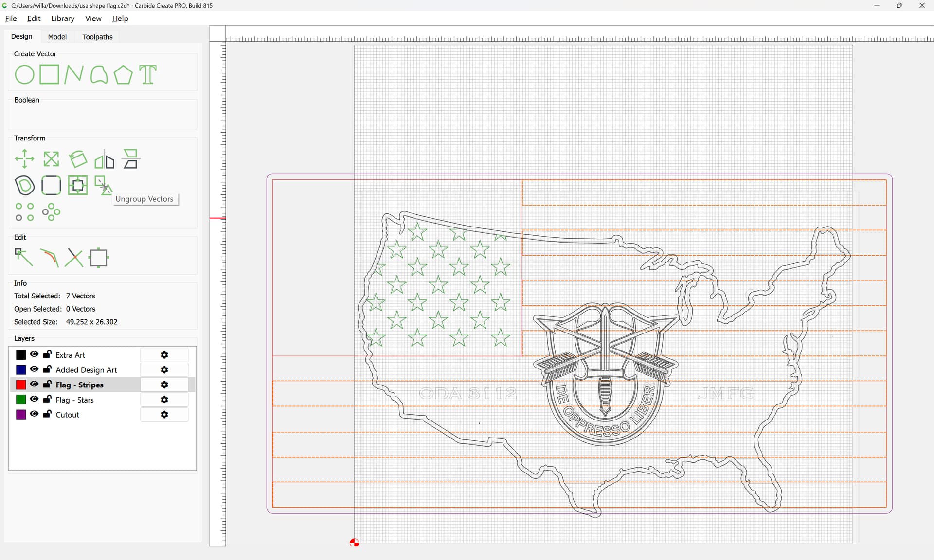Switch to the Design tab
This screenshot has height=560, width=934.
[21, 36]
